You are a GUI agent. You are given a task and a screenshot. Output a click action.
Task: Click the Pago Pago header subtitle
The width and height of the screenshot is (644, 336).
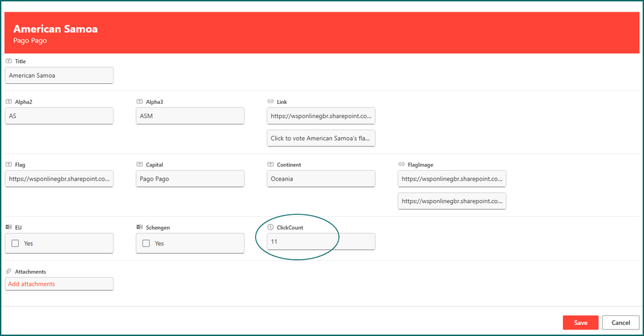30,41
